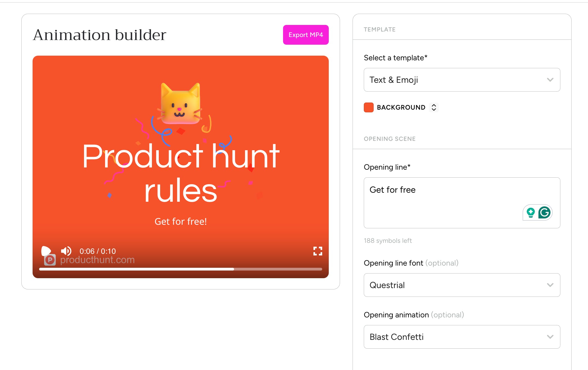The width and height of the screenshot is (588, 370).
Task: Seek on the video progress bar
Action: [180, 269]
